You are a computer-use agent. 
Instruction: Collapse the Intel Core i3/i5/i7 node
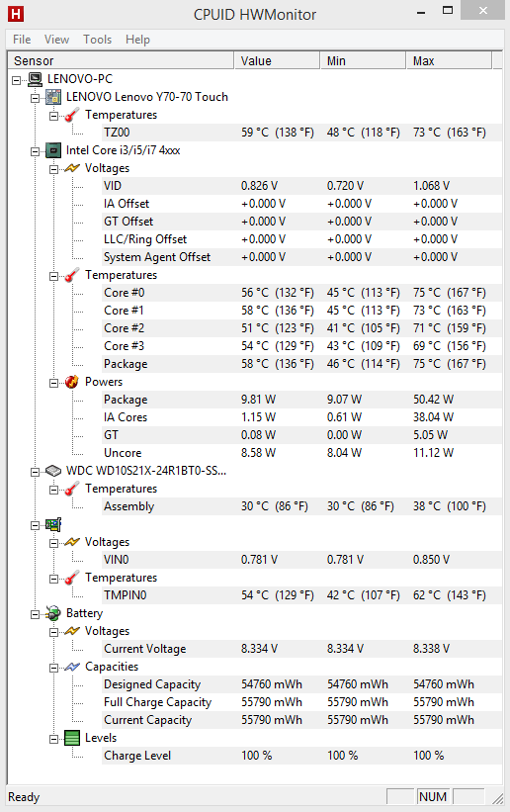pyautogui.click(x=35, y=151)
